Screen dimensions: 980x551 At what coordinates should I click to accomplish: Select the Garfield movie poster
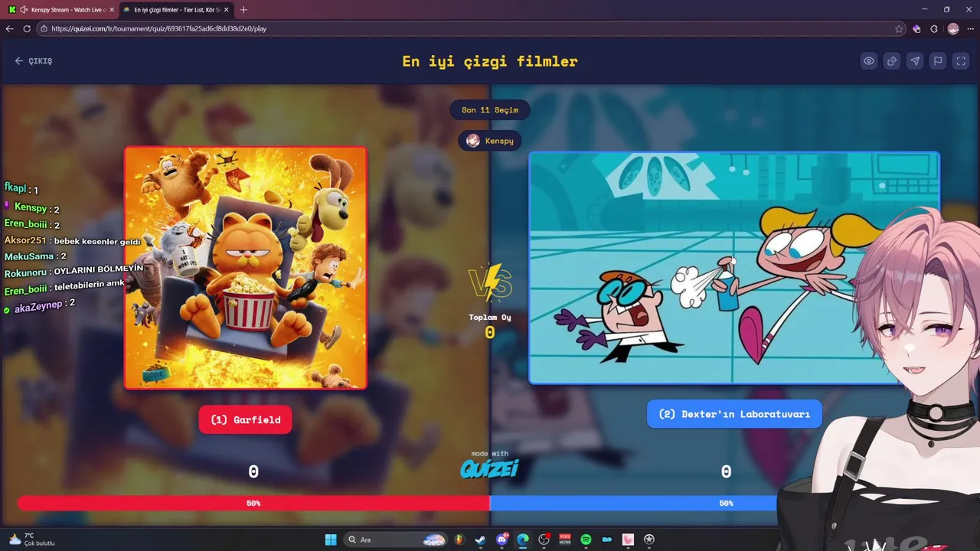tap(246, 268)
